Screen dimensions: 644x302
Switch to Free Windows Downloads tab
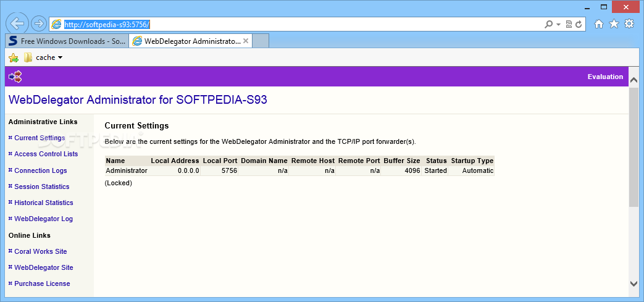[x=67, y=41]
